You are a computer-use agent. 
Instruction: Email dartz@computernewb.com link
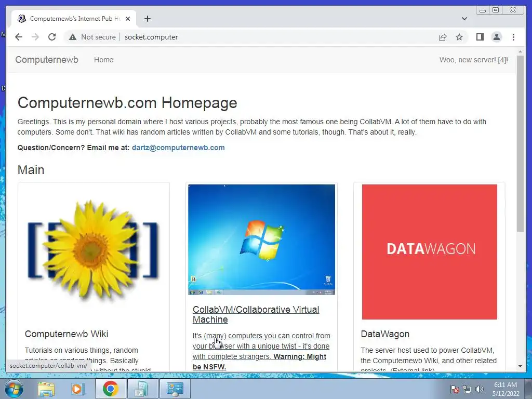pos(178,148)
